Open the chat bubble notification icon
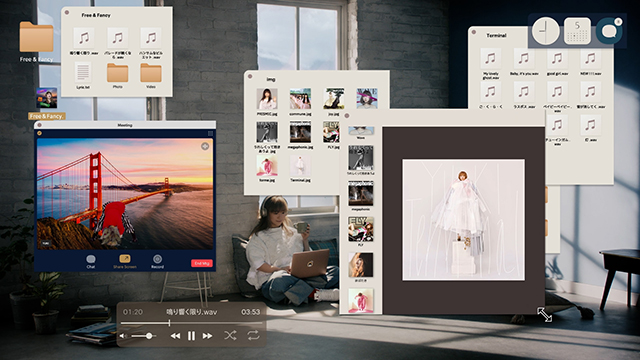This screenshot has height=360, width=640. [609, 31]
